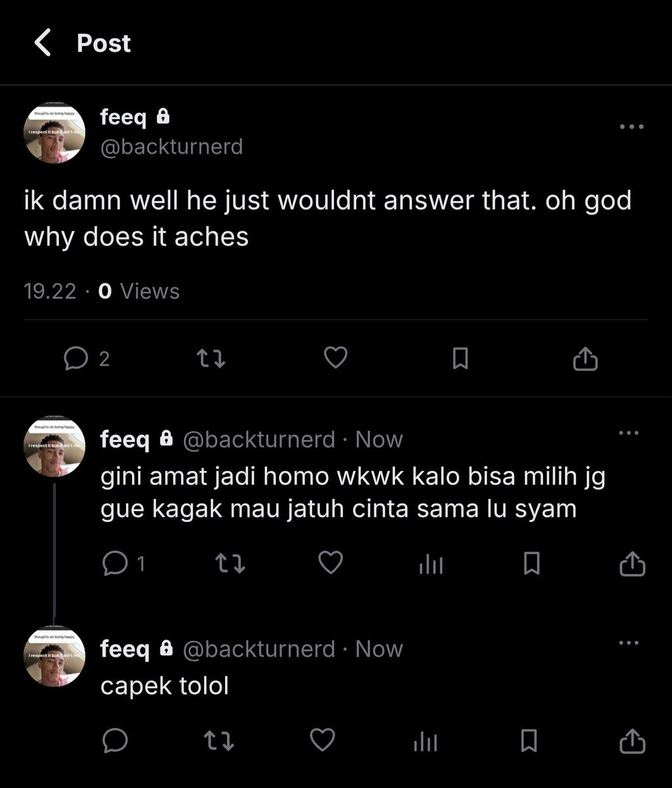Open the @backturnerd handle under main post author
Viewport: 672px width, 788px height.
171,146
